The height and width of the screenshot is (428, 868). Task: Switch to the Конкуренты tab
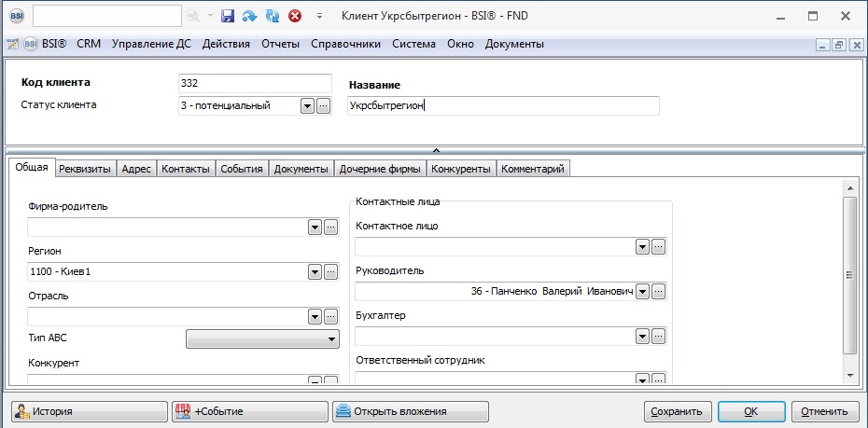point(461,169)
